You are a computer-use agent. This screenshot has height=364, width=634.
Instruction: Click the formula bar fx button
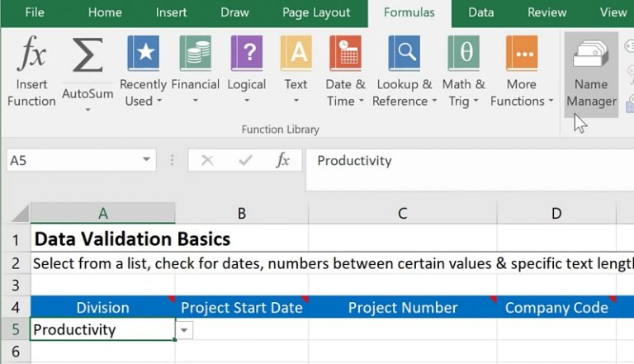pyautogui.click(x=282, y=161)
